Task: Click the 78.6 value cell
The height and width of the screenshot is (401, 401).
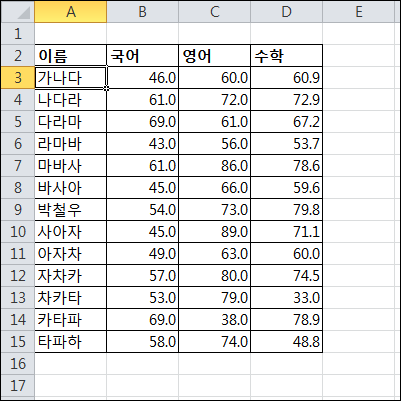Action: point(287,166)
